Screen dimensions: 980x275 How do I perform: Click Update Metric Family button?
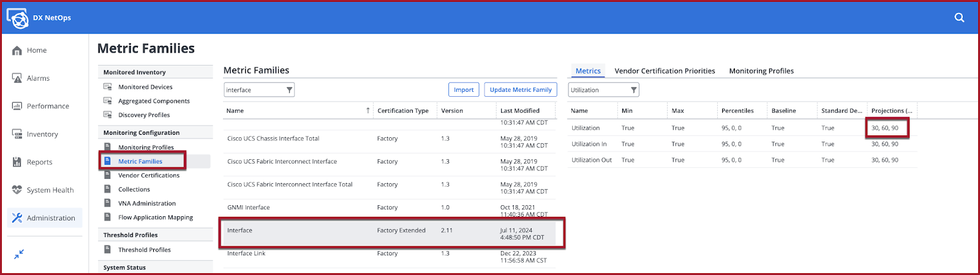pyautogui.click(x=521, y=89)
